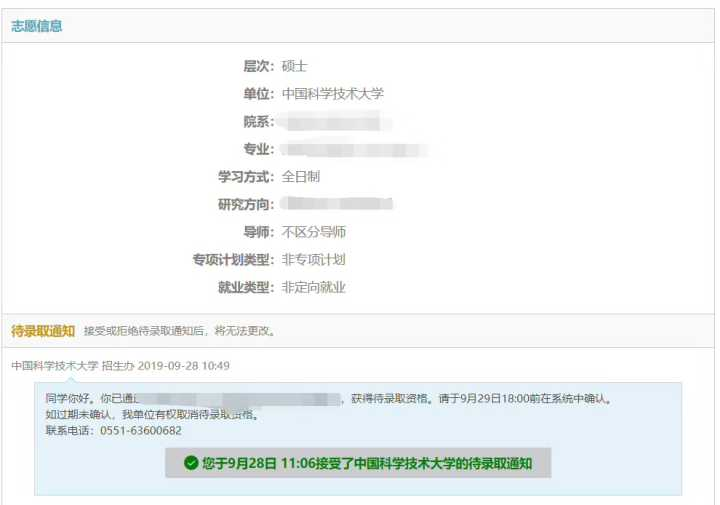
Task: Click the 专项计划类型 value 非专项计划
Action: pyautogui.click(x=314, y=259)
